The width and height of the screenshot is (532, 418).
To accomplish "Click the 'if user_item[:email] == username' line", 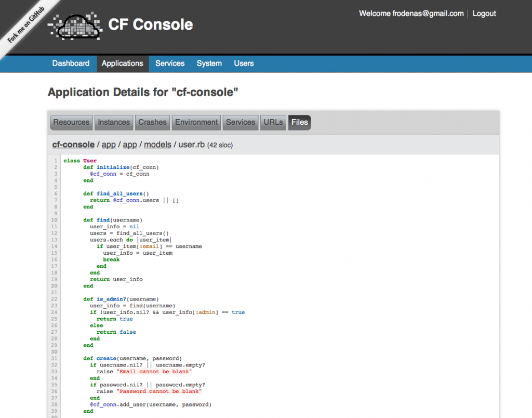I will [149, 246].
